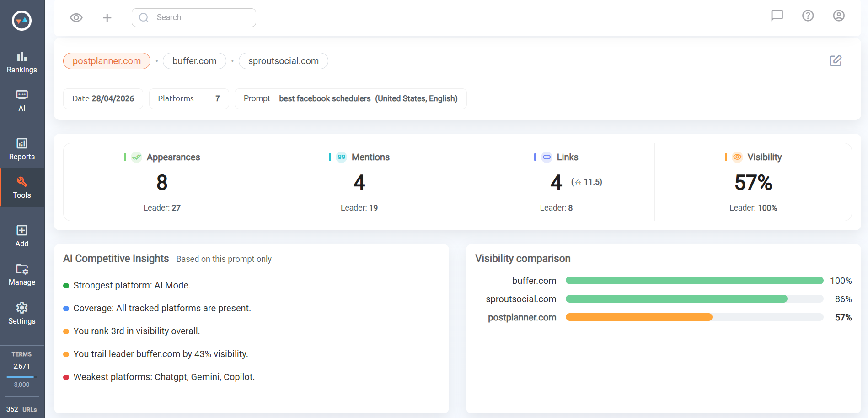Click the buffer.com visibility bar
The width and height of the screenshot is (868, 418).
tap(695, 281)
